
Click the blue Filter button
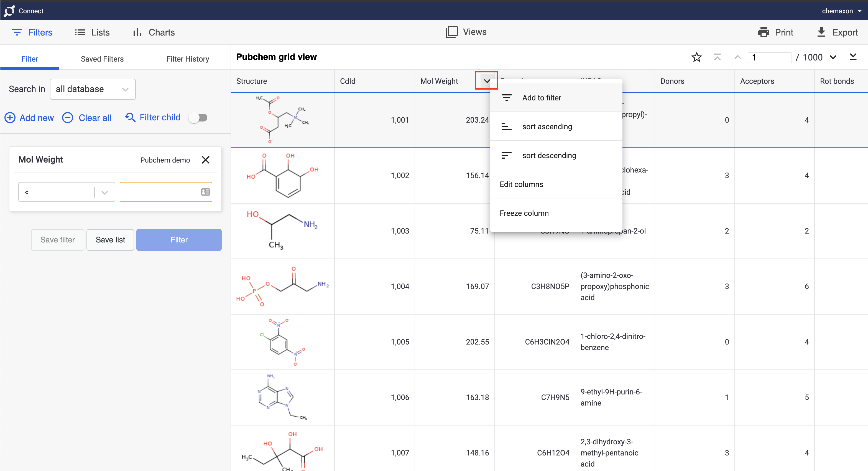tap(179, 240)
